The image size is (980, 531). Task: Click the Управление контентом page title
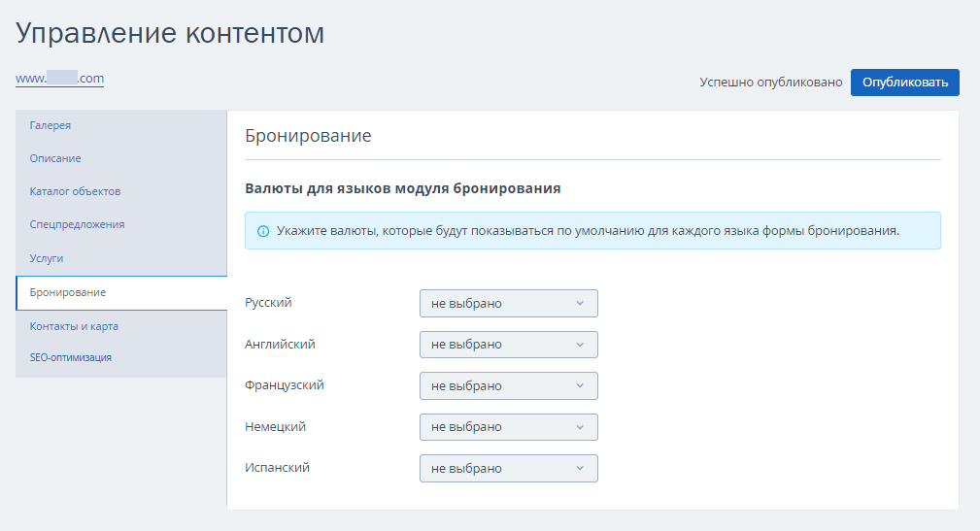point(170,32)
